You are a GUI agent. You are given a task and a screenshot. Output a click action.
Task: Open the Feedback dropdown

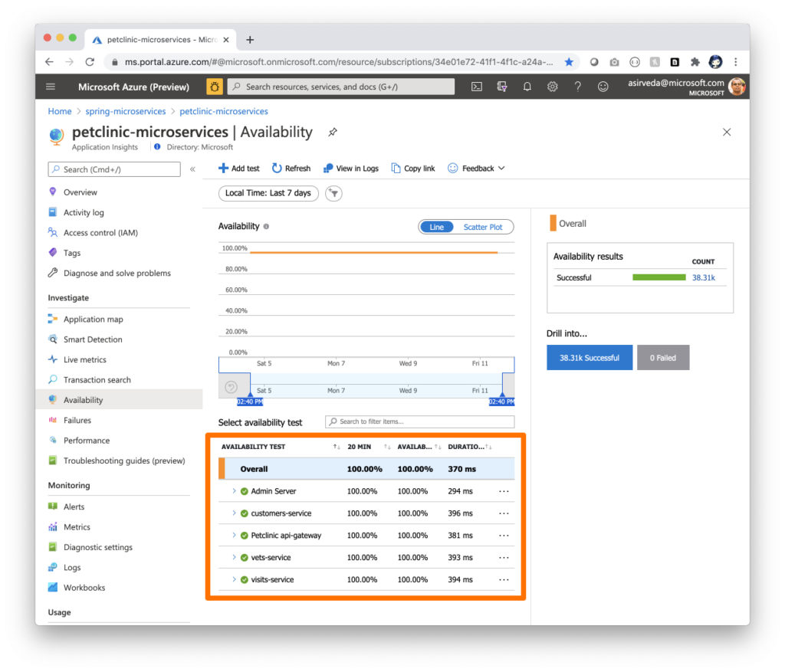click(476, 168)
